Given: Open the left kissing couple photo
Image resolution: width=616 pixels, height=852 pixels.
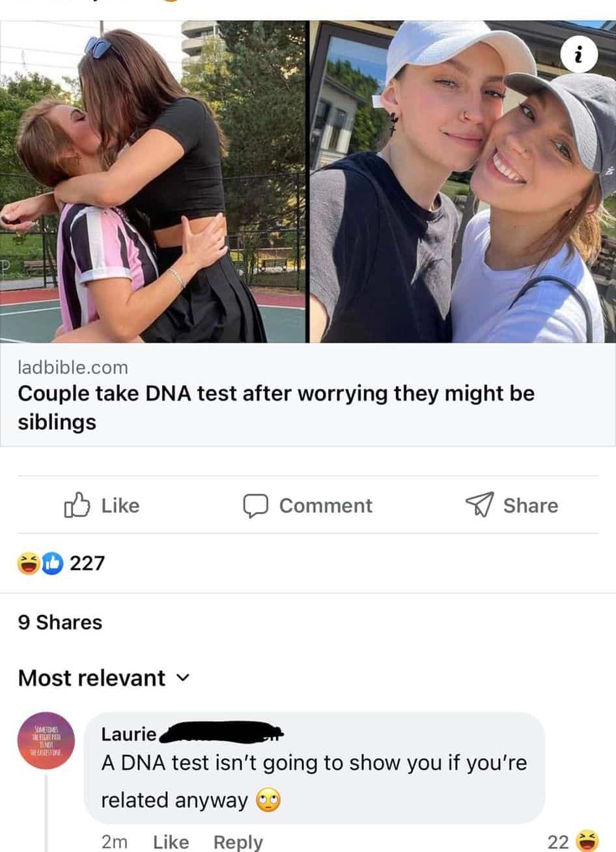Looking at the screenshot, I should point(153,182).
